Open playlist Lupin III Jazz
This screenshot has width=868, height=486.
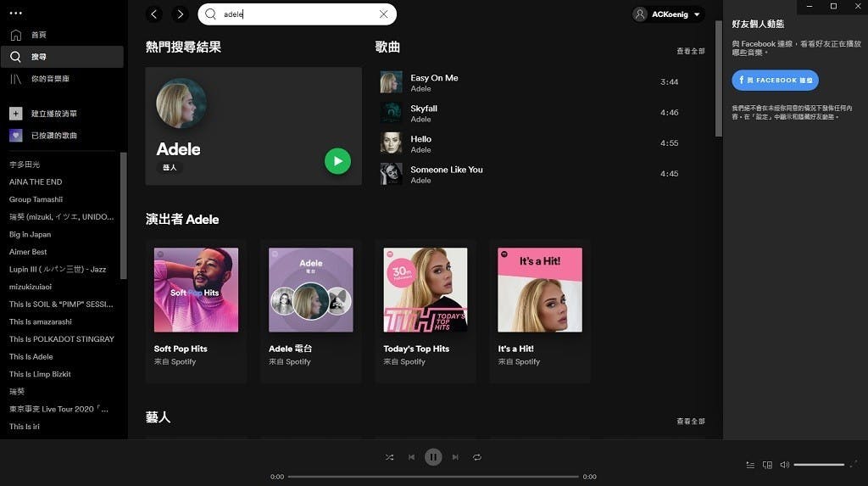[x=58, y=270]
